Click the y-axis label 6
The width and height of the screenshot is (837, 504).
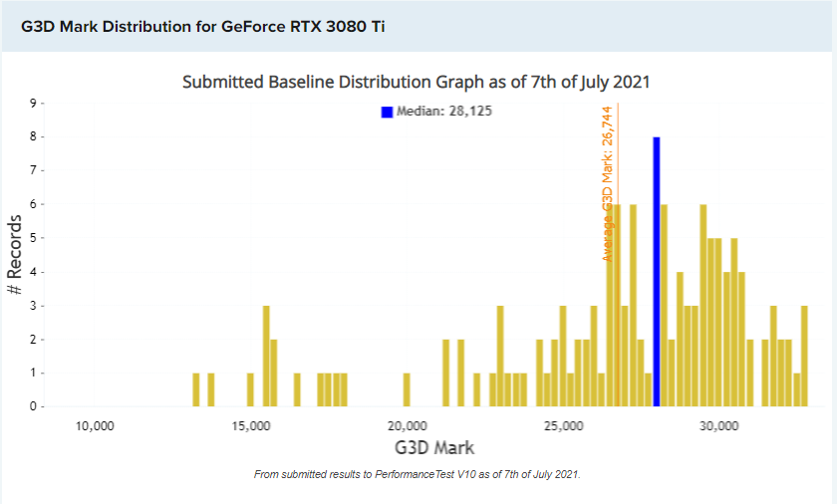[33, 204]
